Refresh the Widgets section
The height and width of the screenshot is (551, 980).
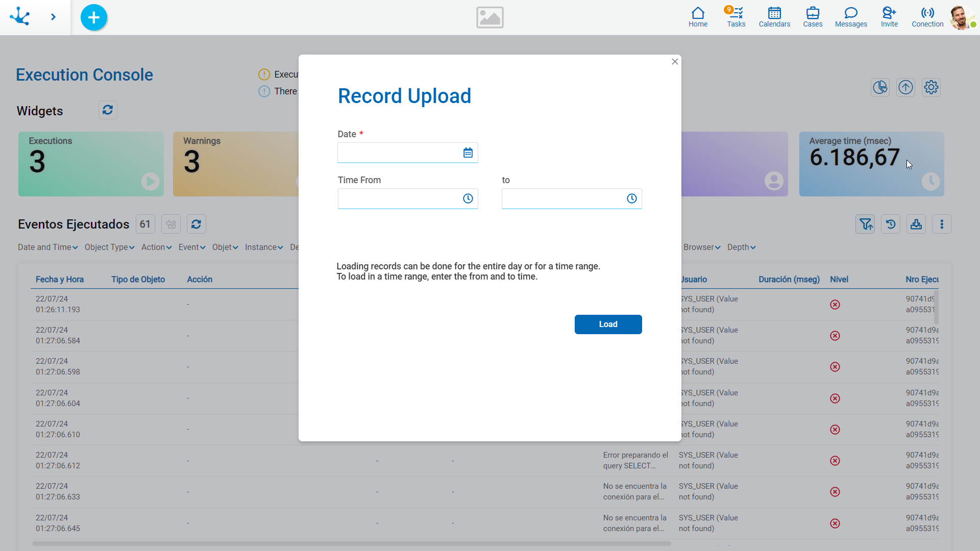click(108, 110)
